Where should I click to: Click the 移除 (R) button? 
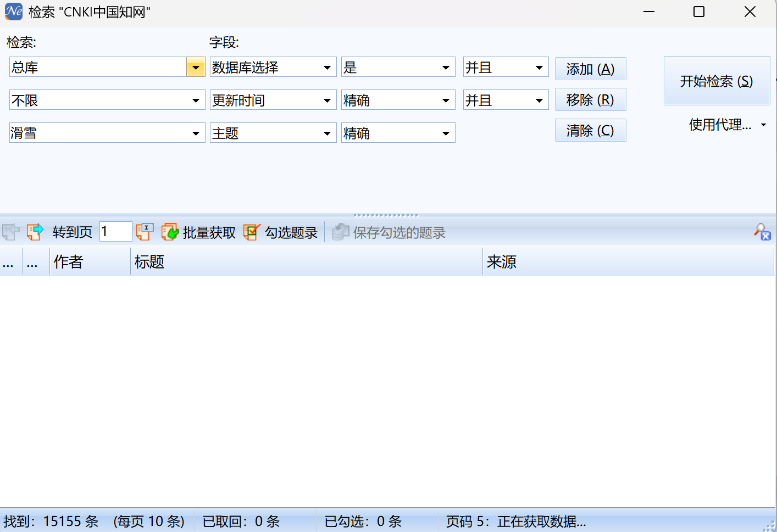click(590, 99)
